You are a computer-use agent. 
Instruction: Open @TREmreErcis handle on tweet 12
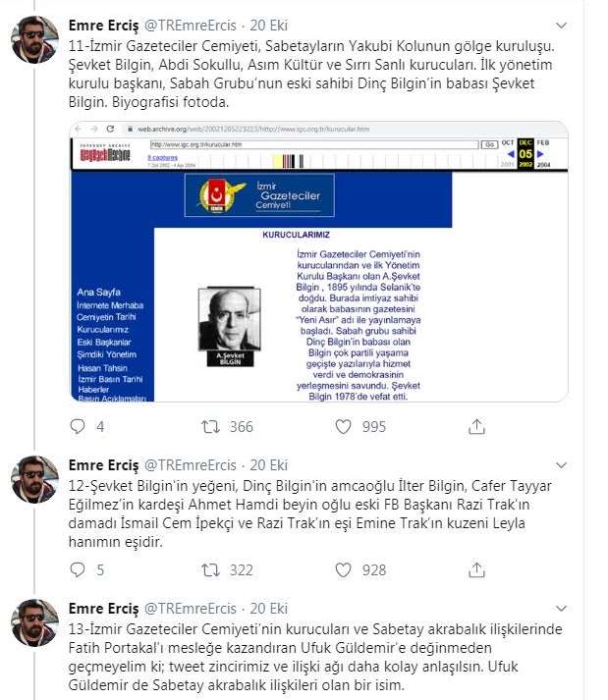(x=190, y=465)
